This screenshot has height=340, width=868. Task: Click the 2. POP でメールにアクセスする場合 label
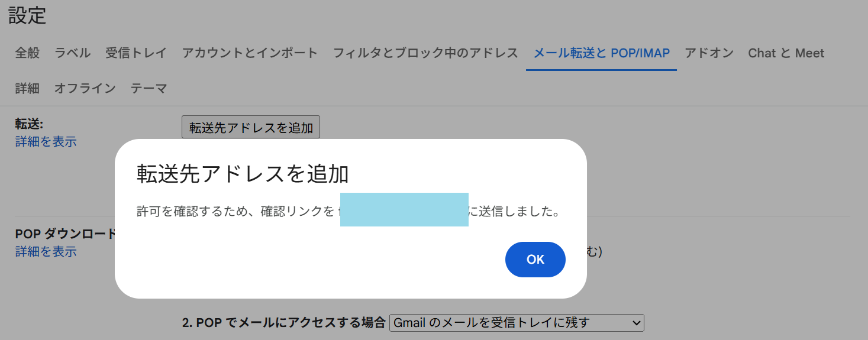pyautogui.click(x=283, y=323)
